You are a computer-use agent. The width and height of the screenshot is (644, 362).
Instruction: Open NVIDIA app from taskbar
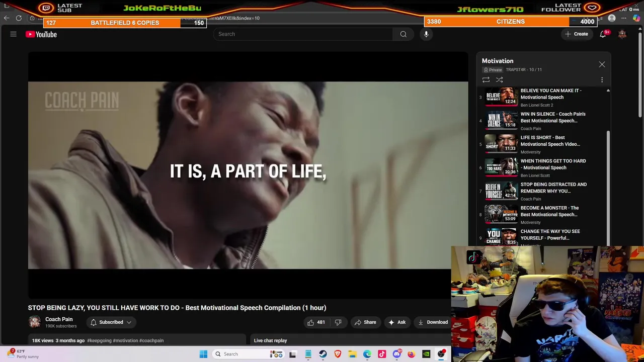(x=426, y=354)
